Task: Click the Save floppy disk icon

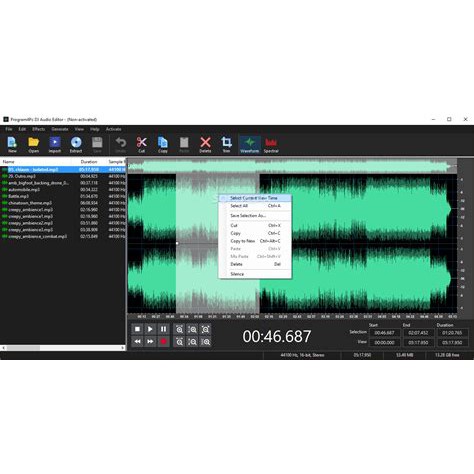Action: [x=97, y=144]
